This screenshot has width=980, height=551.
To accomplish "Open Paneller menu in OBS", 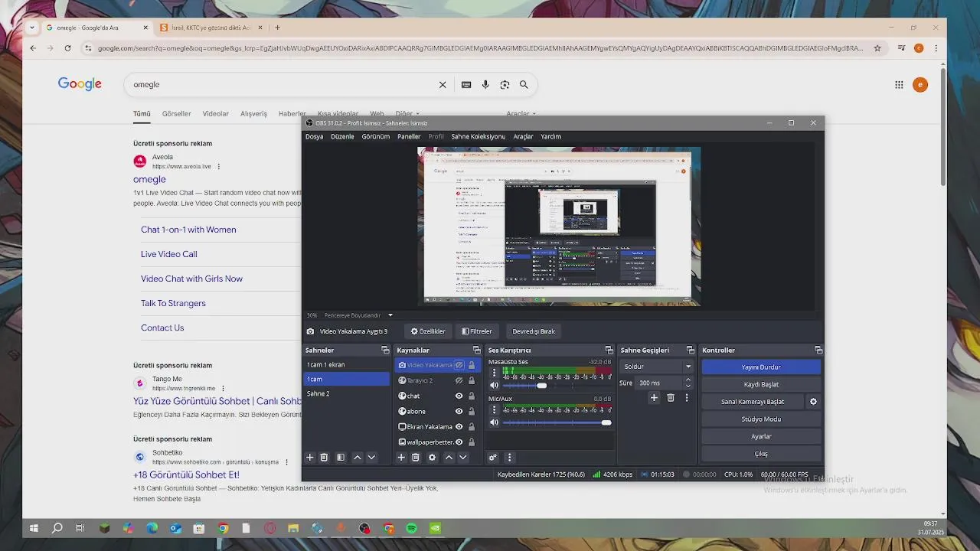I will click(409, 136).
